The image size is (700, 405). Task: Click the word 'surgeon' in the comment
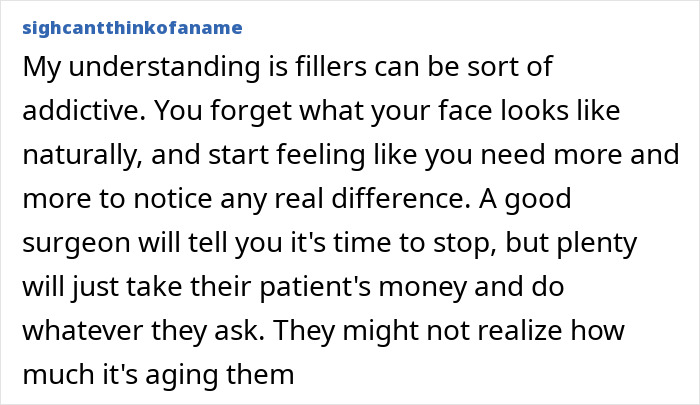[x=76, y=244]
